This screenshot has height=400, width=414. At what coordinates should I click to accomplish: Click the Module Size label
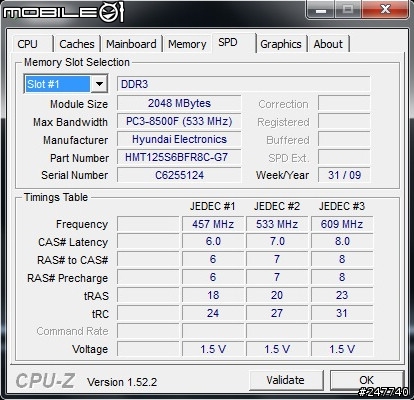(x=79, y=104)
